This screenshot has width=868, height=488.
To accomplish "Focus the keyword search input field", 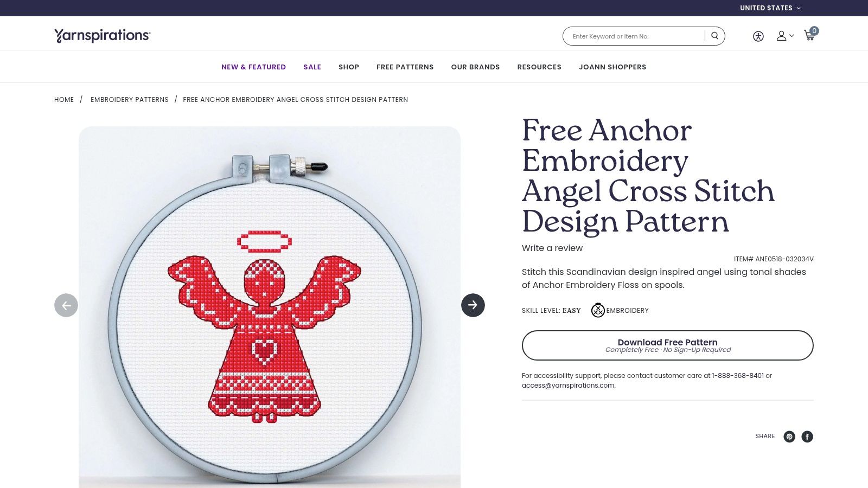I will pyautogui.click(x=635, y=36).
